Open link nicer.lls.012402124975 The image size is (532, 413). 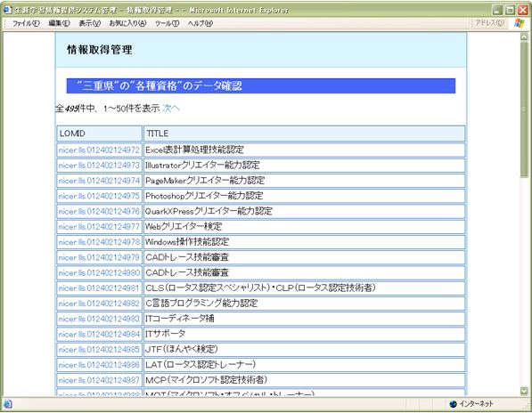[x=99, y=196]
